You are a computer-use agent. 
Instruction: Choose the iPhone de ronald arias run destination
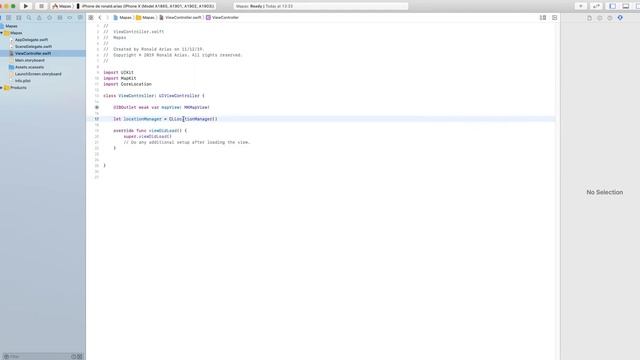pos(146,6)
